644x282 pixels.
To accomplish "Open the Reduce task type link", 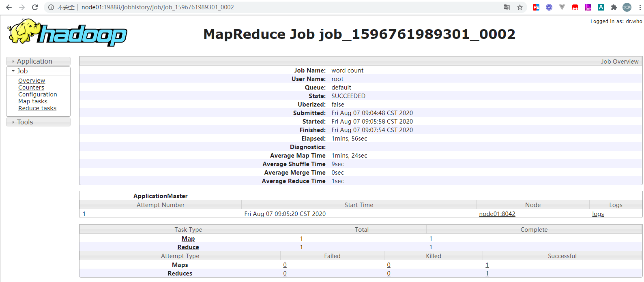I will [x=188, y=247].
